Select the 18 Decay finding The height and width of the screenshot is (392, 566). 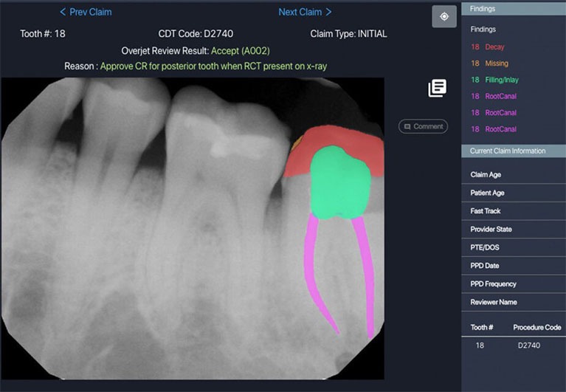[x=487, y=47]
